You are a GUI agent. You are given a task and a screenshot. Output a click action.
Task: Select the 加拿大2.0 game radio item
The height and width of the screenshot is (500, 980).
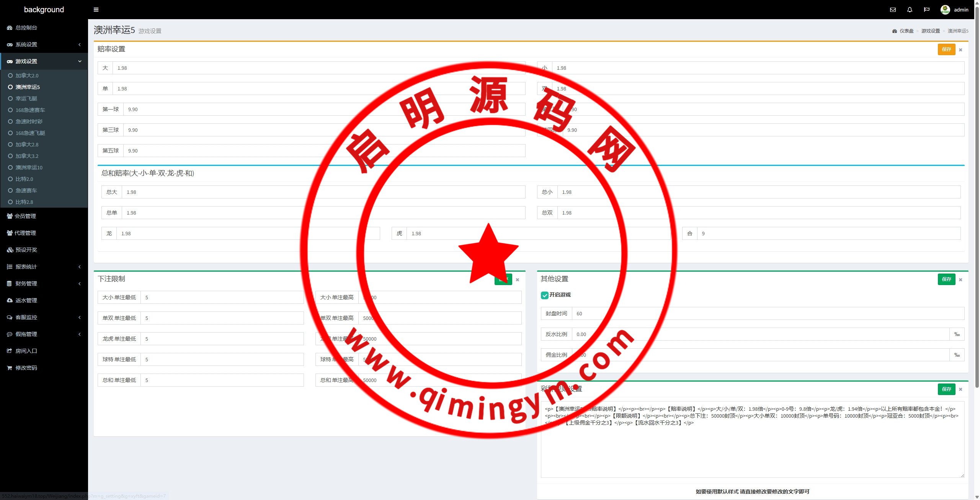[10, 75]
